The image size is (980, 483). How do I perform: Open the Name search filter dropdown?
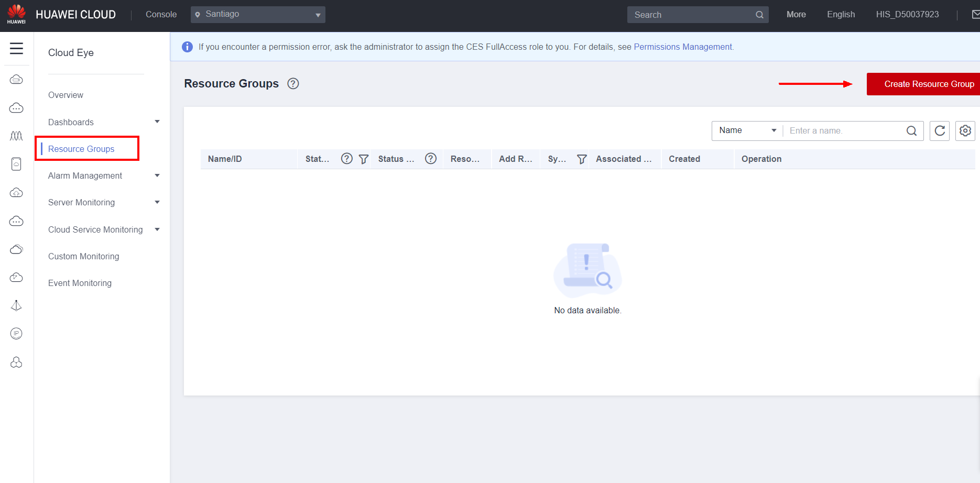(x=747, y=130)
